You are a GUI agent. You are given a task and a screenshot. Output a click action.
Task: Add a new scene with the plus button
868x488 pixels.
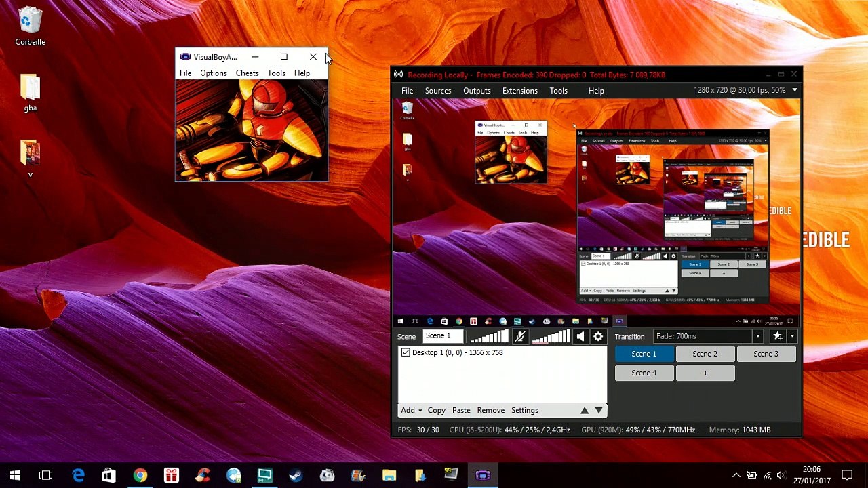click(705, 373)
